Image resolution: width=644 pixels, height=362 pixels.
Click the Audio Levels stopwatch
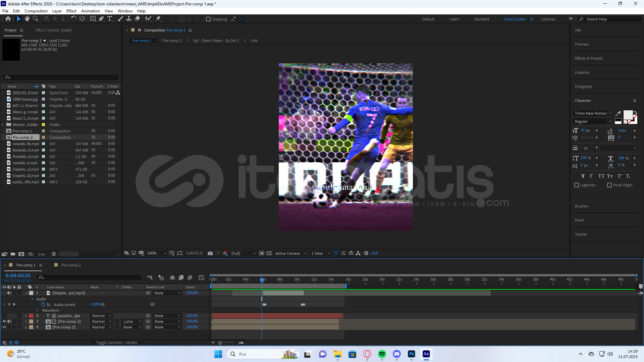point(43,304)
